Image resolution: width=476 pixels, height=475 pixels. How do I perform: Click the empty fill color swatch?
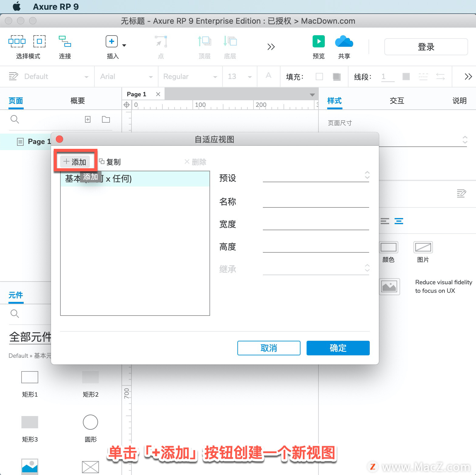coord(319,77)
